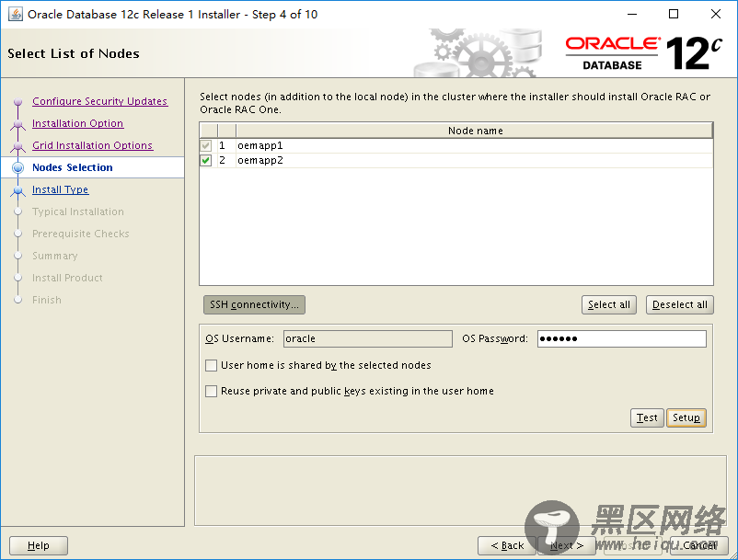The height and width of the screenshot is (560, 738).
Task: Click the Configure Security Updates step marker
Action: pyautogui.click(x=17, y=101)
